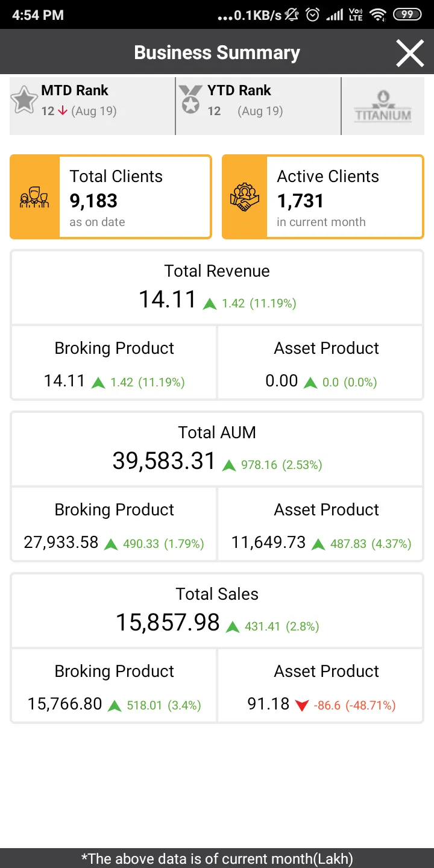Tap the mobile signal strength bars

[335, 15]
